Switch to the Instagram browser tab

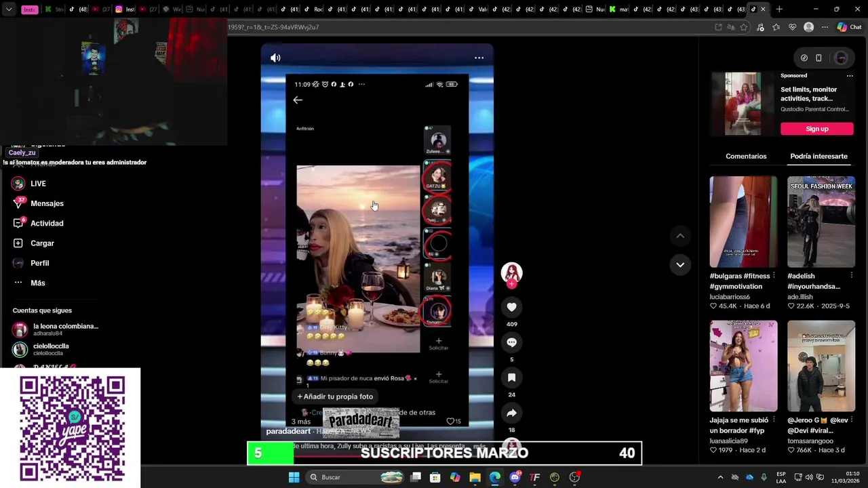(x=125, y=9)
